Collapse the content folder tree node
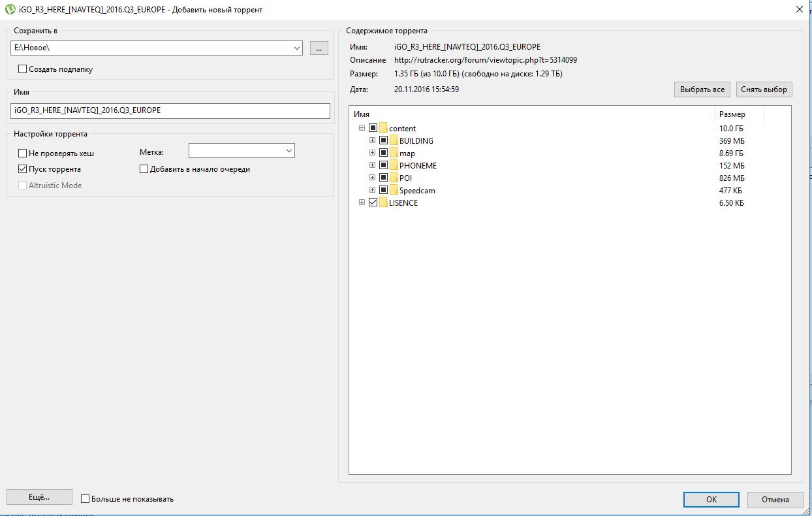Image resolution: width=812 pixels, height=516 pixels. [x=362, y=128]
